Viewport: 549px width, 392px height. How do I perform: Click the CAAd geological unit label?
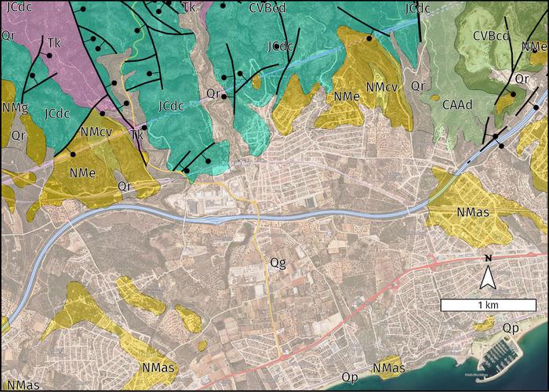[x=456, y=103]
